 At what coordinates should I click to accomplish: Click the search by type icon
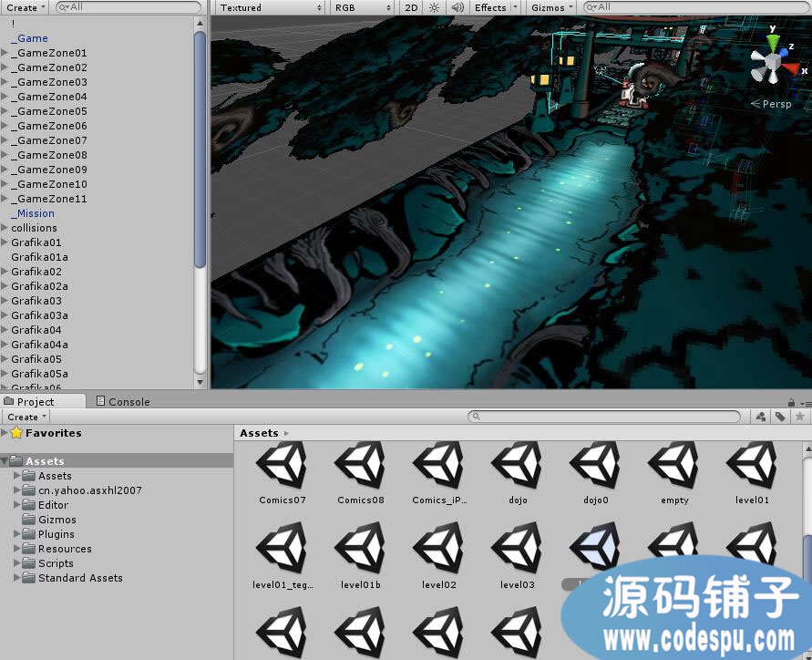(760, 417)
